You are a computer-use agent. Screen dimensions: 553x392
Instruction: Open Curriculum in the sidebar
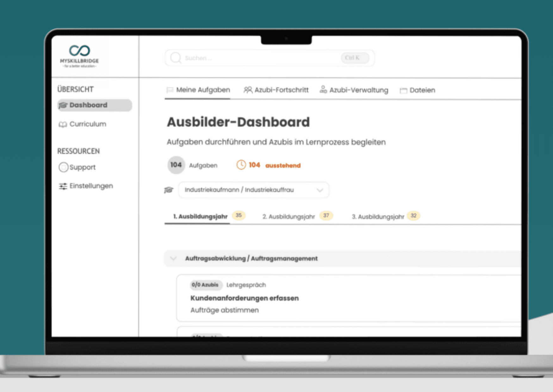pos(83,124)
